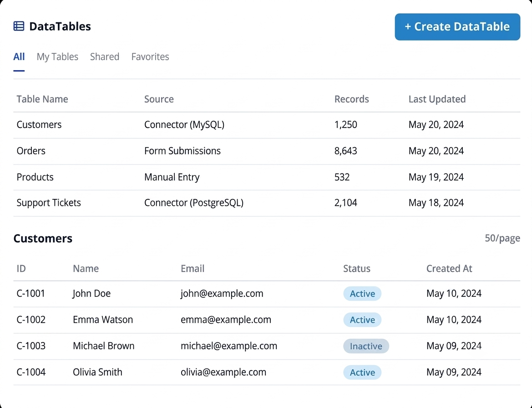Screen dimensions: 532x408
Task: Click the May 19, 2024 last updated date
Action: pos(436,177)
